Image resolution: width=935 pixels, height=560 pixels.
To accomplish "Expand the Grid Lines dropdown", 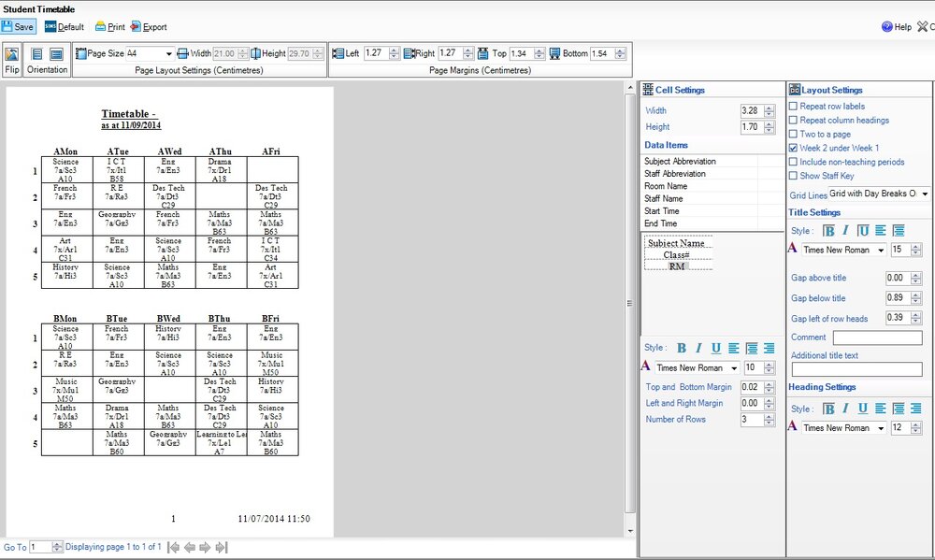I will point(925,194).
